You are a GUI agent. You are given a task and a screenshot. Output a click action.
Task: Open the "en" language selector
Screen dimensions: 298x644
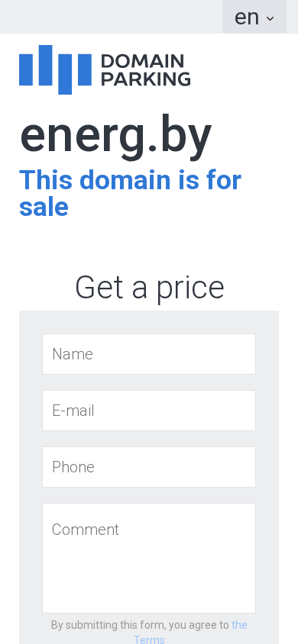(x=254, y=17)
